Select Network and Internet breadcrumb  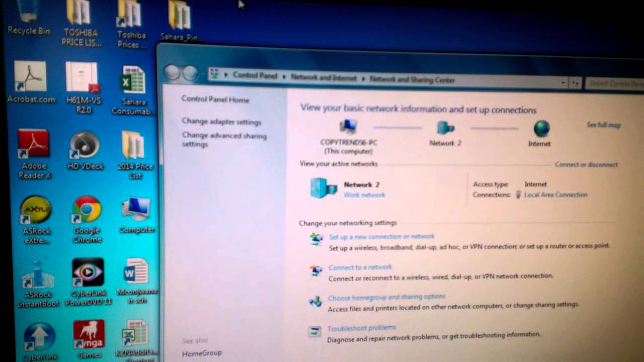(x=323, y=78)
